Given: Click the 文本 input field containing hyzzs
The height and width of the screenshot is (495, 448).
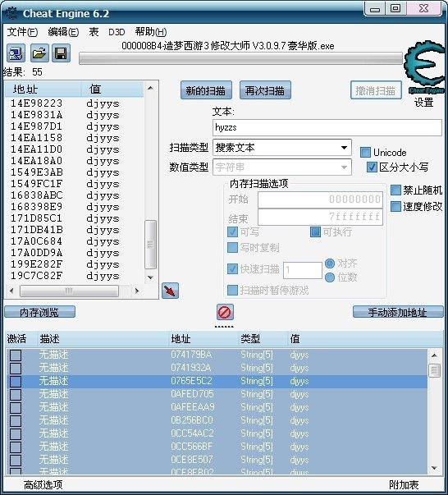Looking at the screenshot, I should coord(327,127).
